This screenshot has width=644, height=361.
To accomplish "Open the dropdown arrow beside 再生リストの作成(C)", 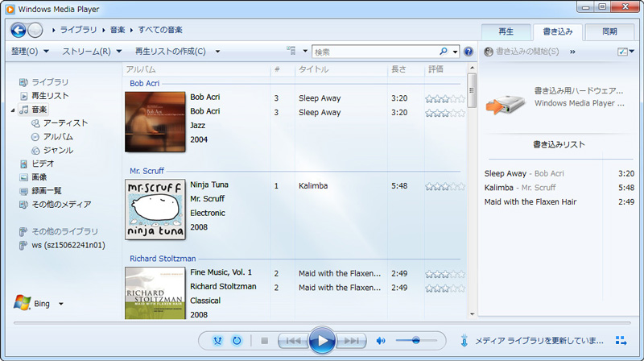I will pos(217,52).
